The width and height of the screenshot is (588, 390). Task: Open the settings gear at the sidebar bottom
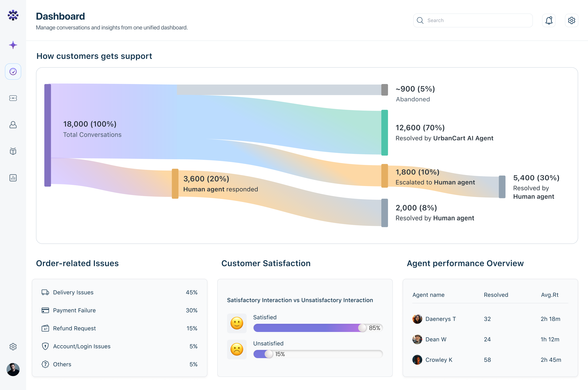click(x=13, y=347)
